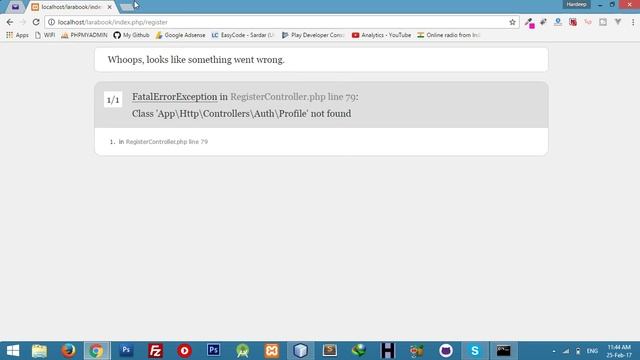Image resolution: width=640 pixels, height=360 pixels.
Task: Open the My Github bookmark
Action: coord(131,35)
